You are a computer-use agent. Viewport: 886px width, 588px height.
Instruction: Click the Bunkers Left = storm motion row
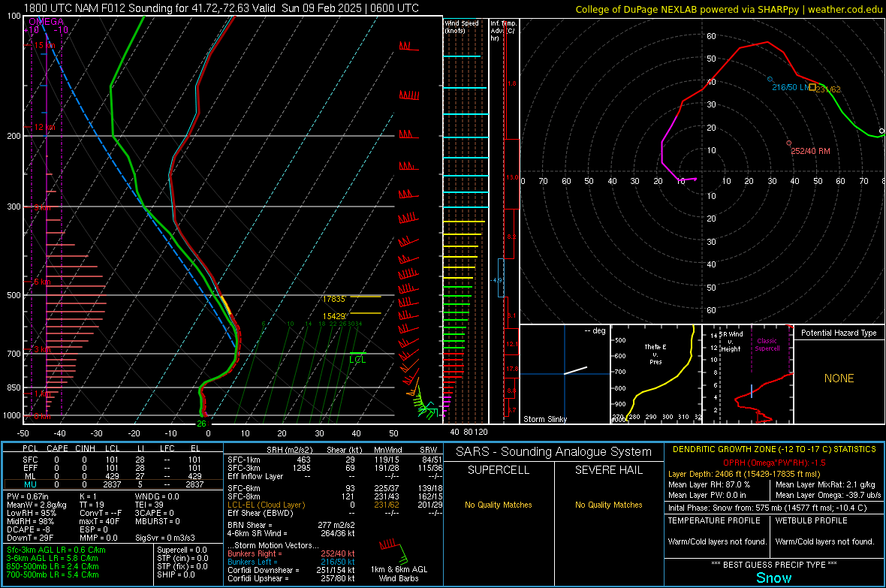coord(291,562)
